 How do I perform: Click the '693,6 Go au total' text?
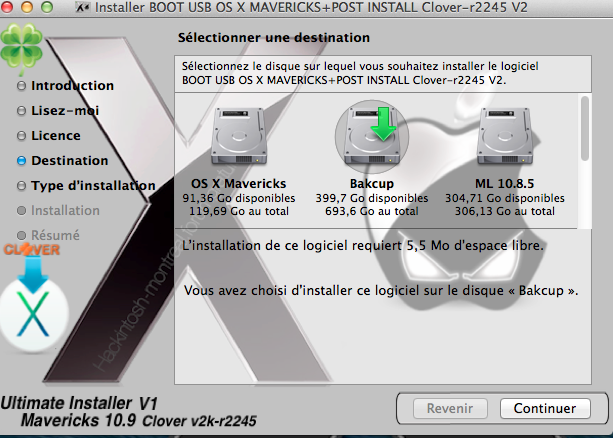[x=372, y=212]
